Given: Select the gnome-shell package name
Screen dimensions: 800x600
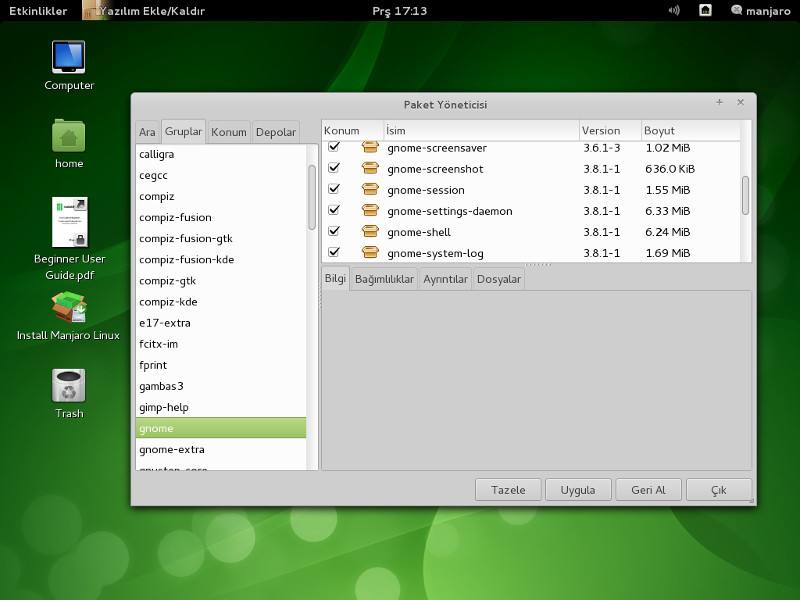Looking at the screenshot, I should pos(419,233).
